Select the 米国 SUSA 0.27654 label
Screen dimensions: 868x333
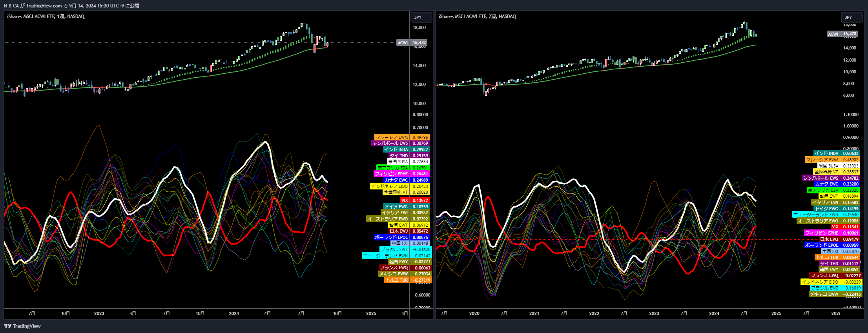(x=408, y=162)
